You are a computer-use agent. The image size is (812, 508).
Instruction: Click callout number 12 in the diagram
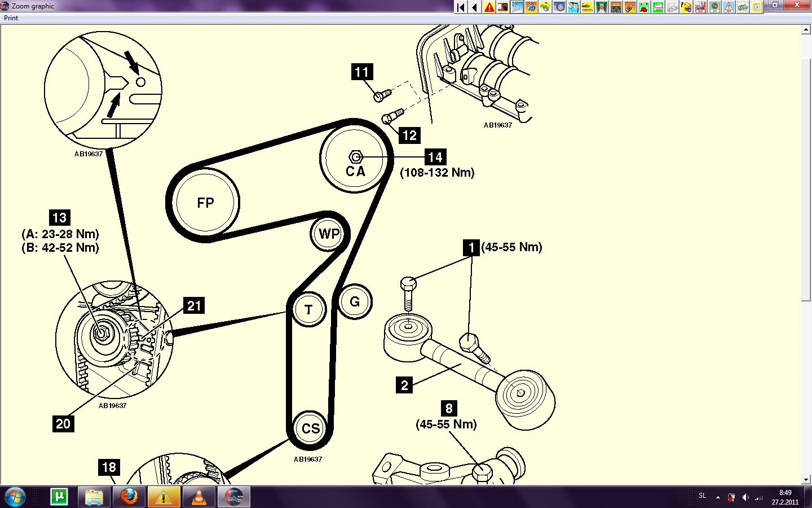pyautogui.click(x=409, y=135)
